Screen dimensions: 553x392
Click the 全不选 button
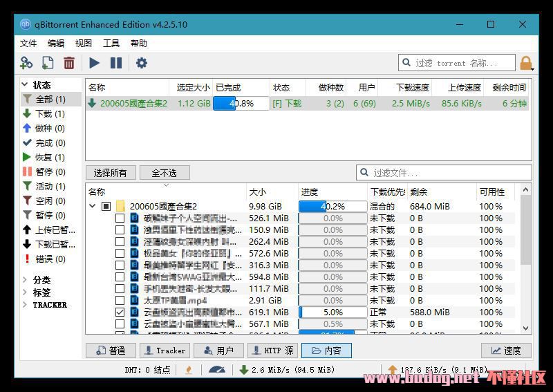tap(165, 173)
